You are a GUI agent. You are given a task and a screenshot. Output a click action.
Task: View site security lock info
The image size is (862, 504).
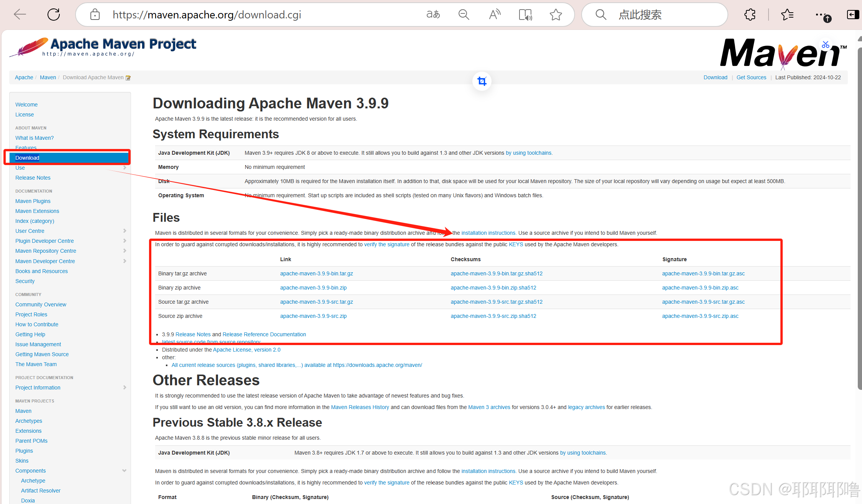tap(95, 15)
